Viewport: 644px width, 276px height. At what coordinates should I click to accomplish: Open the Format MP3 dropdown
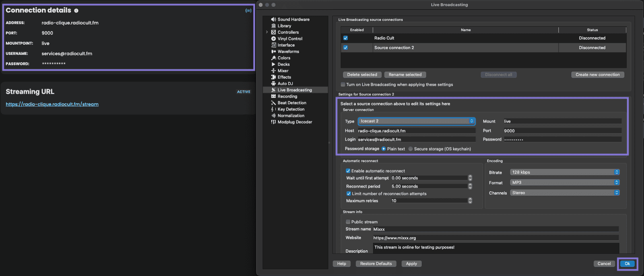click(565, 183)
